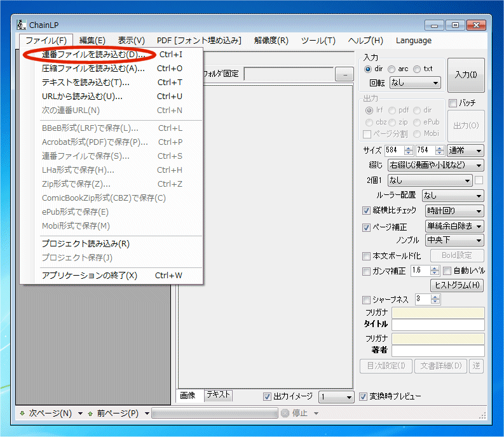Click the 入力(I) button
The image size is (504, 437).
pyautogui.click(x=466, y=75)
